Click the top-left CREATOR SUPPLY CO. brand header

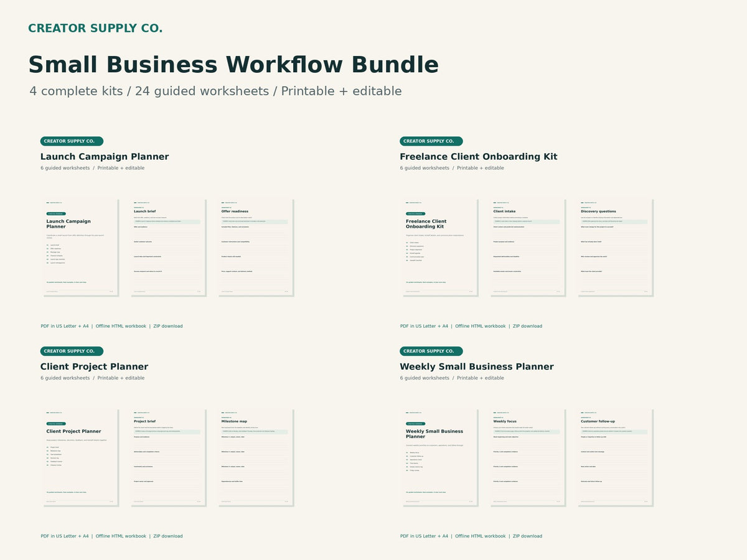(x=95, y=29)
